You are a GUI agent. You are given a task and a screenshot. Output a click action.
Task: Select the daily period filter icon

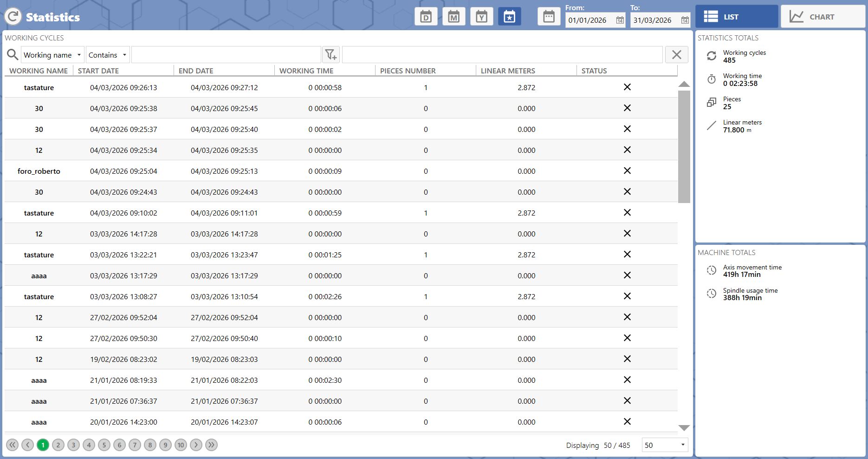click(426, 17)
